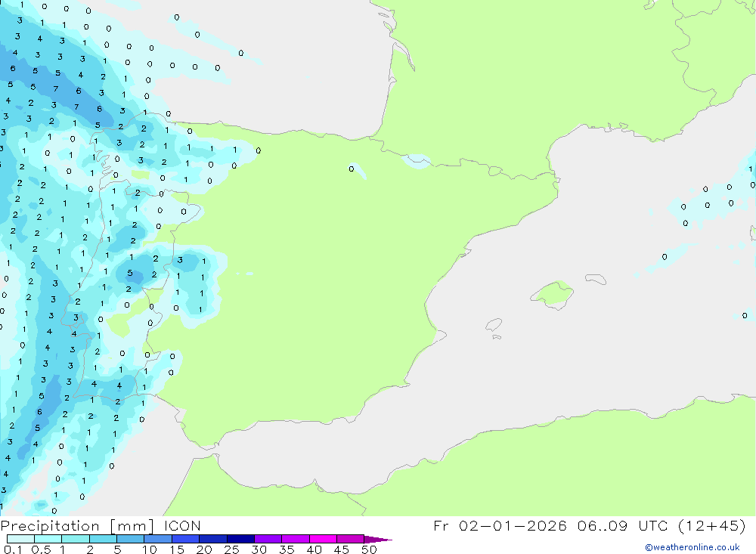This screenshot has width=756, height=554.
Task: Click the 'ICON' model name label
Action: (182, 525)
